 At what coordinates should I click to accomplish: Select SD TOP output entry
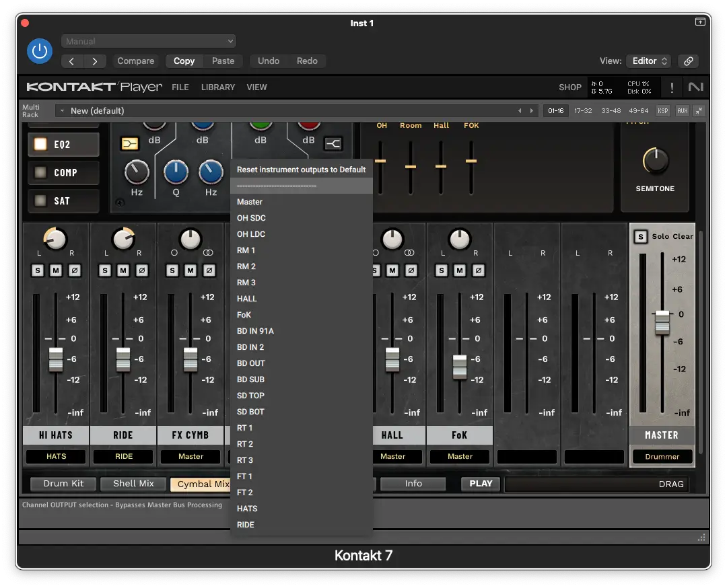[x=302, y=396]
